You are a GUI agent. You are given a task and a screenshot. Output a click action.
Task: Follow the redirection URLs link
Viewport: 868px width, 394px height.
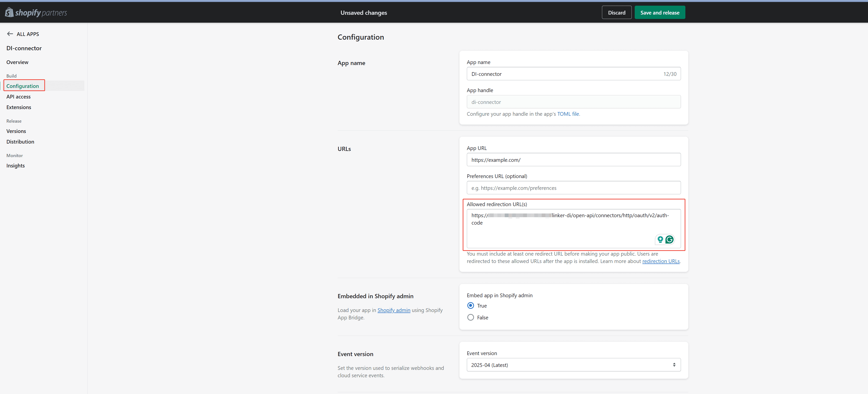click(x=661, y=261)
